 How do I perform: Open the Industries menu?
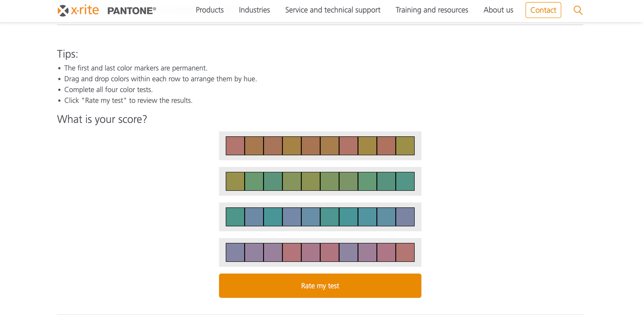[x=254, y=10]
